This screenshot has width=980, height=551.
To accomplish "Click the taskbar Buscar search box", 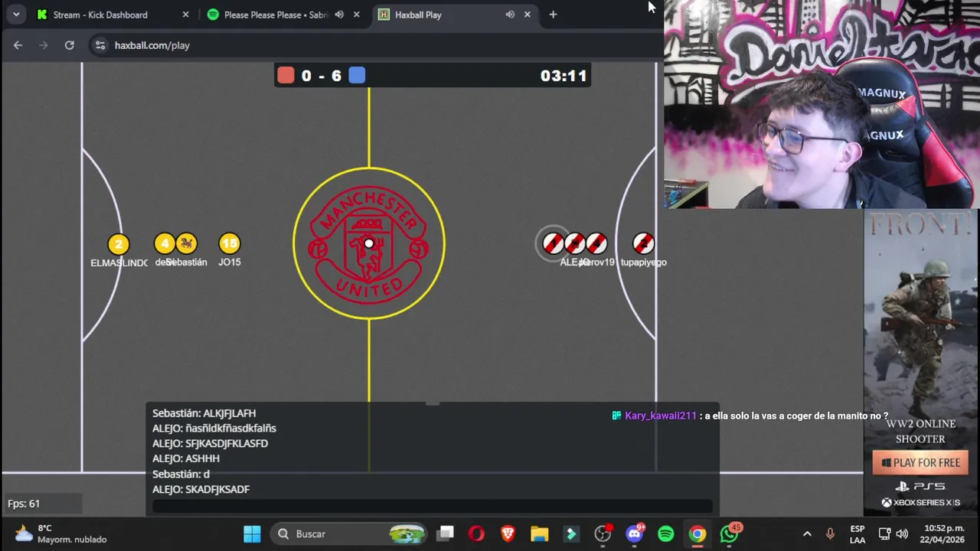I will pos(349,533).
